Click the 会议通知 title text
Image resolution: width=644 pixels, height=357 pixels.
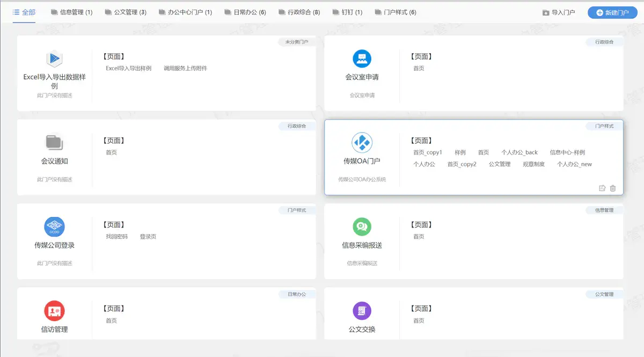[54, 161]
